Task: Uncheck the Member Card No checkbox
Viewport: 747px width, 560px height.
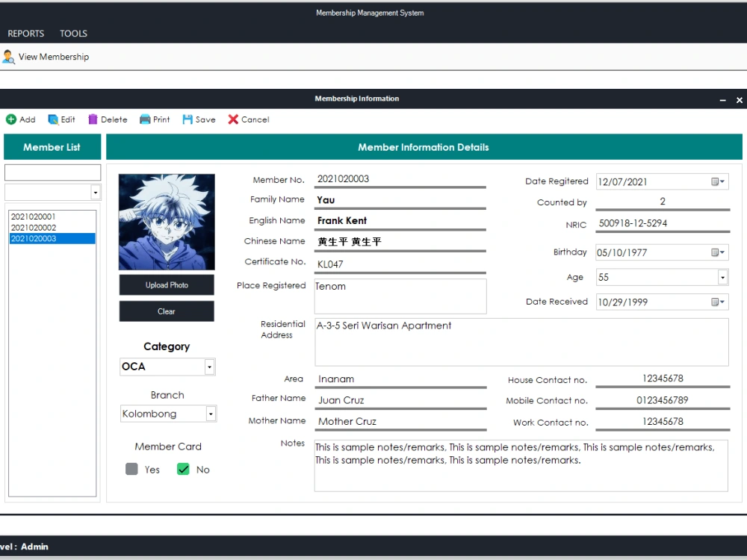Action: [183, 469]
